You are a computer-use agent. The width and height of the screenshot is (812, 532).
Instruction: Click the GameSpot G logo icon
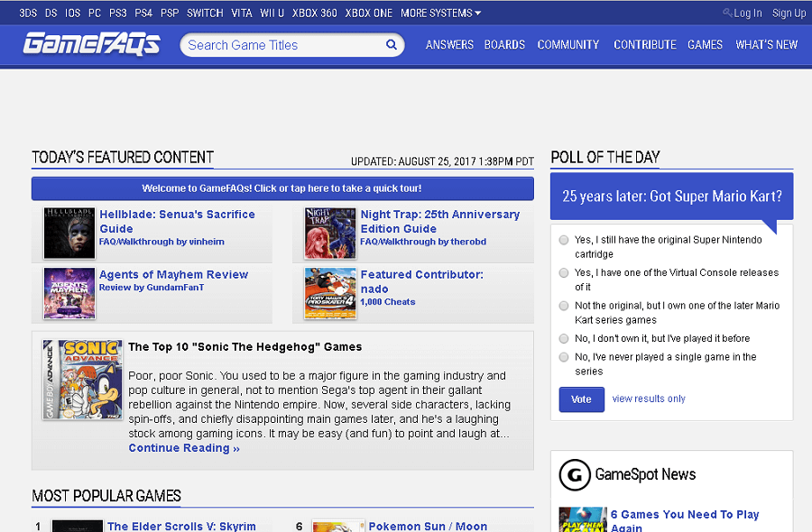pyautogui.click(x=575, y=474)
